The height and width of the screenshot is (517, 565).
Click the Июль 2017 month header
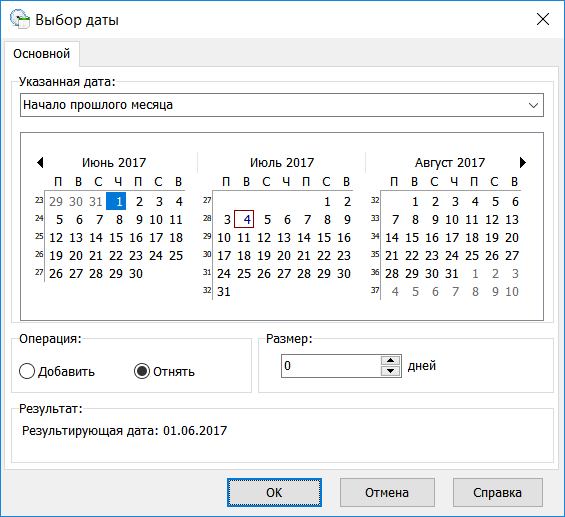(x=282, y=162)
